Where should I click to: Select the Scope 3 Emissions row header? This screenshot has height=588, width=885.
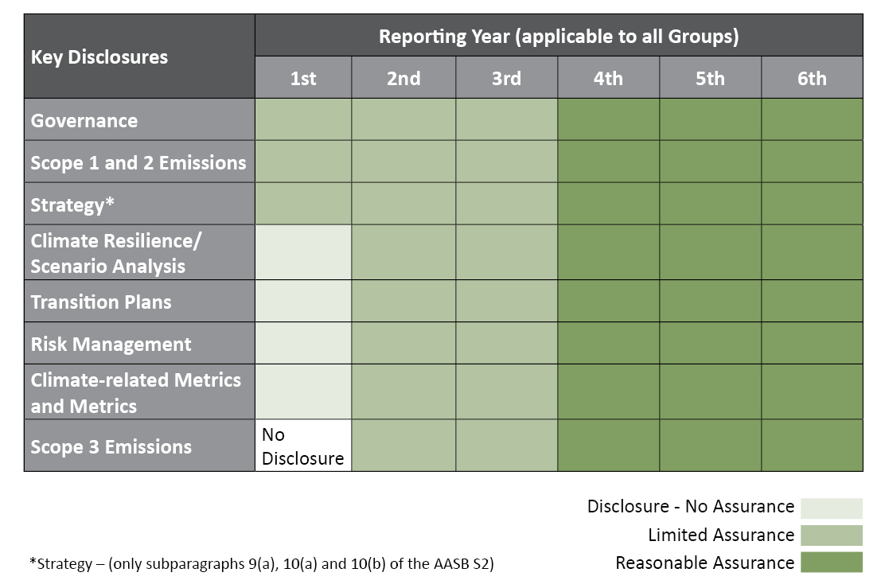[x=139, y=446]
